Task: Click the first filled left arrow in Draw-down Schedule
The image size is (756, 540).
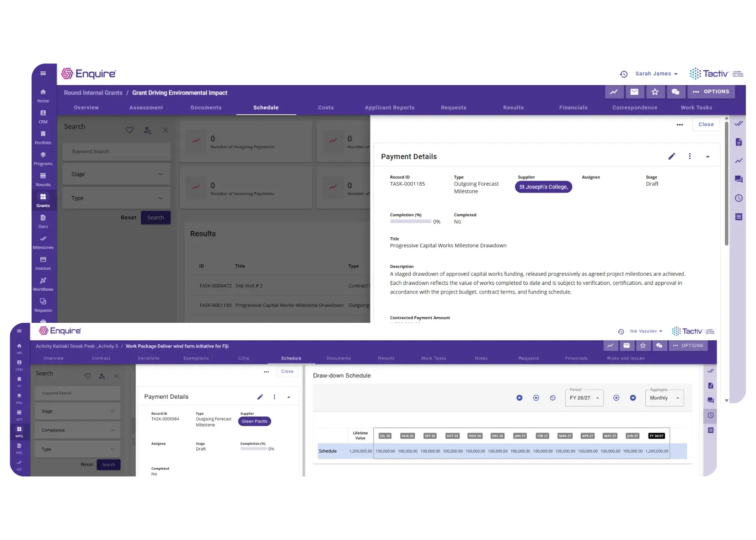Action: point(519,398)
